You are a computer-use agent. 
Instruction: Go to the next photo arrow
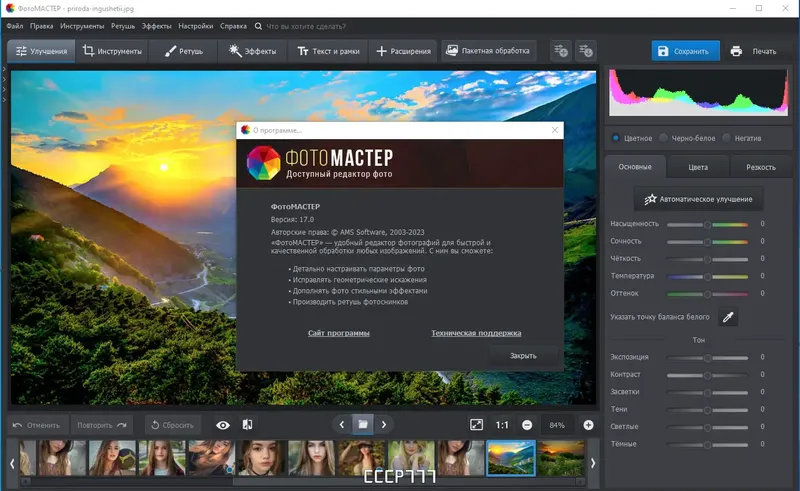[384, 425]
